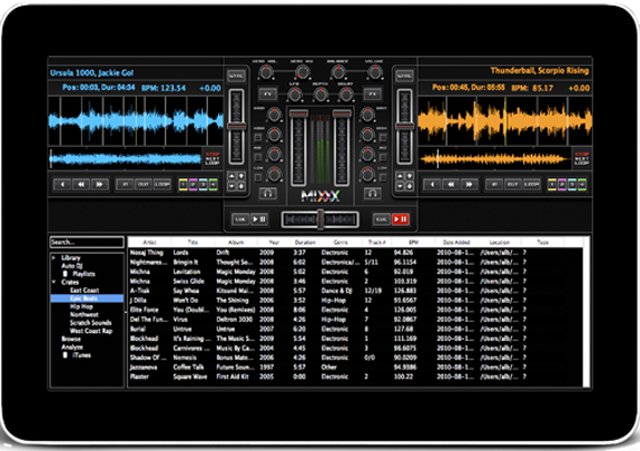
Task: Open the Analyze section in sidebar
Action: (73, 347)
